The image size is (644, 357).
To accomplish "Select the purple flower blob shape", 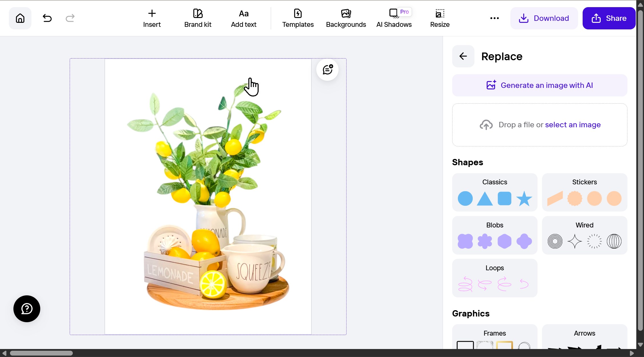I will pyautogui.click(x=485, y=241).
